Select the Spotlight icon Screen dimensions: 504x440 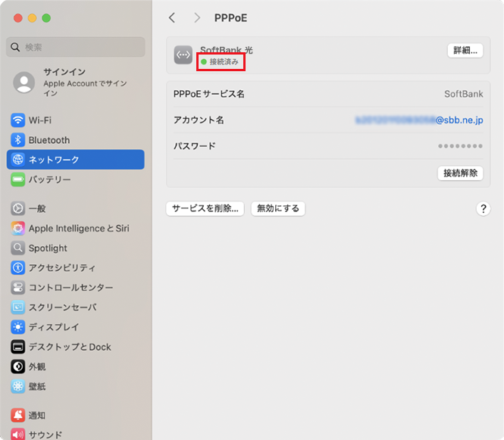click(18, 248)
